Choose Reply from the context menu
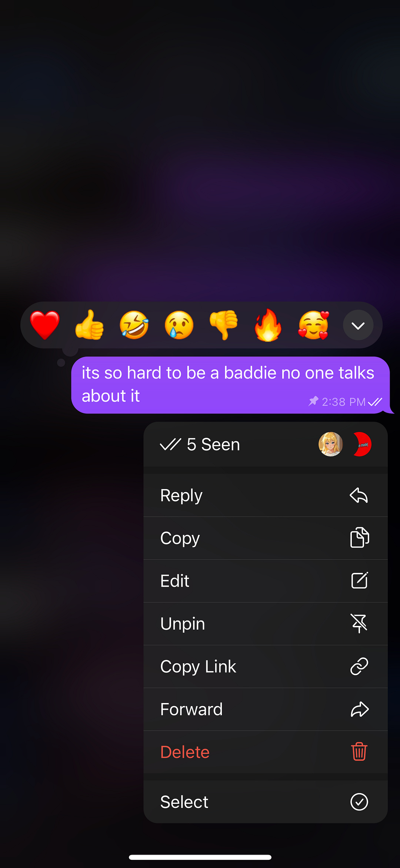This screenshot has height=868, width=400. coord(266,495)
